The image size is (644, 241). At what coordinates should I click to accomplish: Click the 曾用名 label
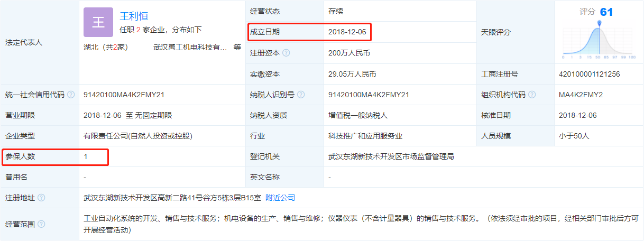16,177
